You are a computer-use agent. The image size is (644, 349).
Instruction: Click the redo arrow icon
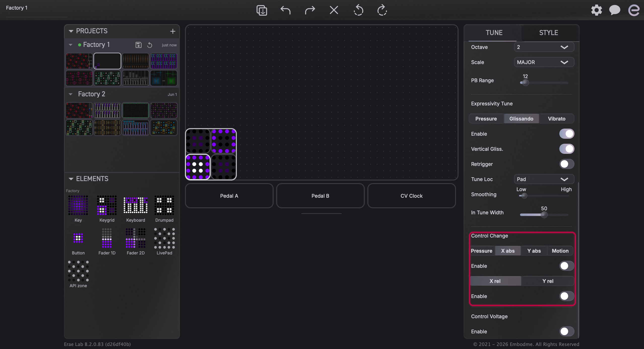(x=310, y=10)
